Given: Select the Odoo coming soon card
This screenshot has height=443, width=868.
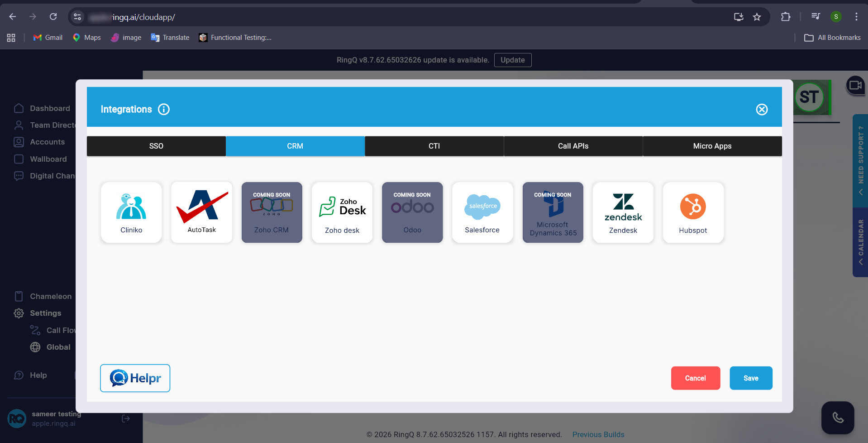Looking at the screenshot, I should [412, 212].
